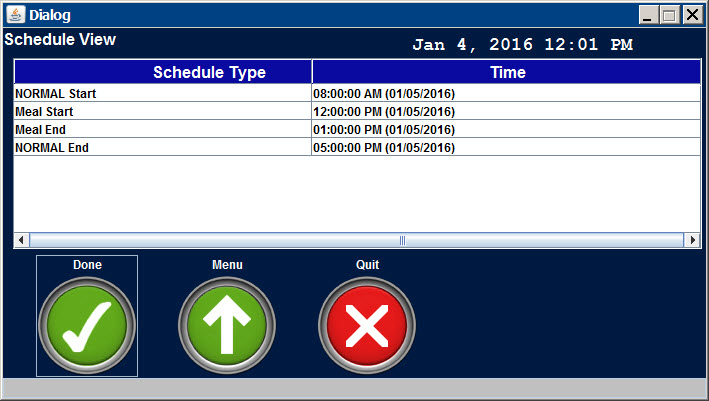Viewport: 709px width, 401px height.
Task: Open the Java icon window menu
Action: (15, 15)
